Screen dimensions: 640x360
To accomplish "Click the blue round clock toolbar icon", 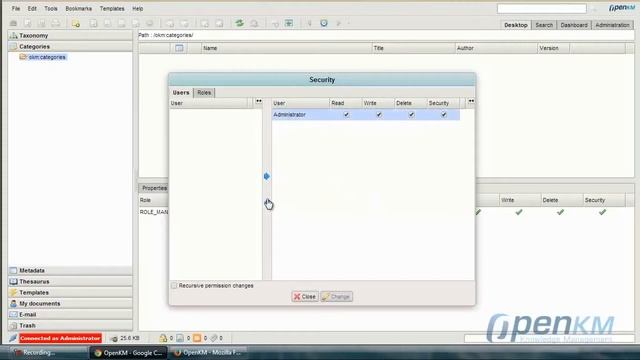I will click(324, 23).
